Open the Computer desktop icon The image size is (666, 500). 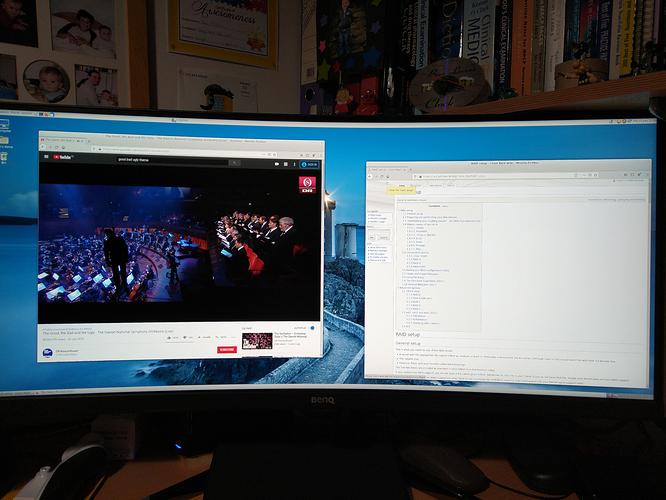[x=4, y=126]
